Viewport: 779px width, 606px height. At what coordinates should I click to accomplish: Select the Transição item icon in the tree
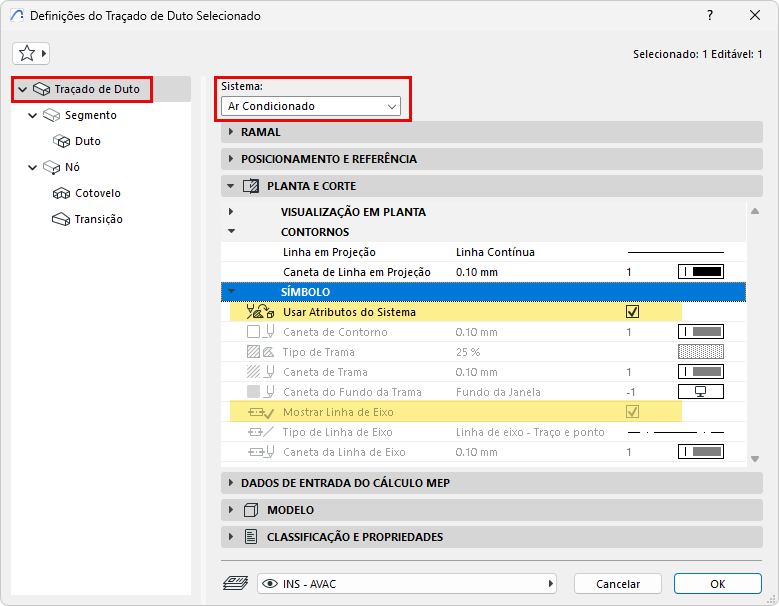click(61, 219)
